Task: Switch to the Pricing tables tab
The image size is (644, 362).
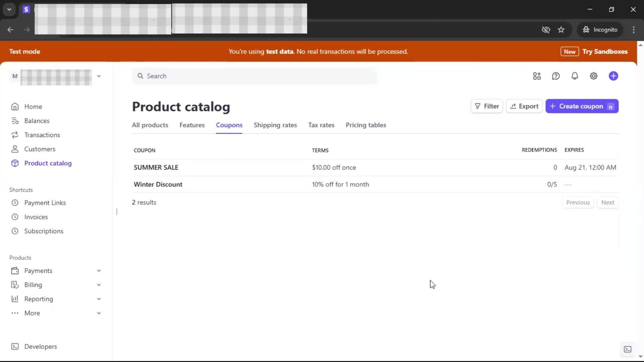Action: pyautogui.click(x=366, y=125)
